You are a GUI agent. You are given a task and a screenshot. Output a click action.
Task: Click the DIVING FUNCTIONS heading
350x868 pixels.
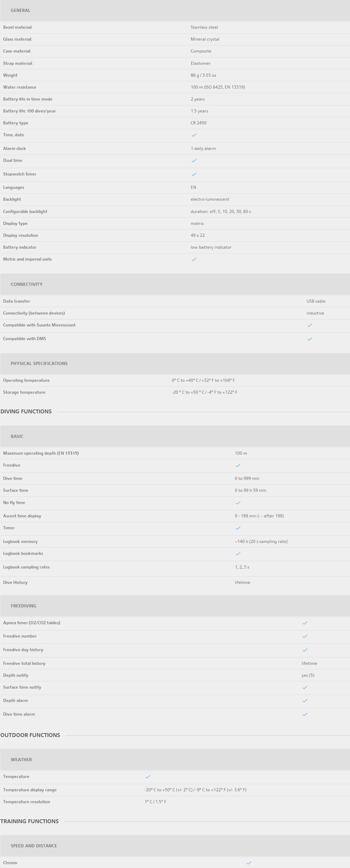click(x=26, y=412)
